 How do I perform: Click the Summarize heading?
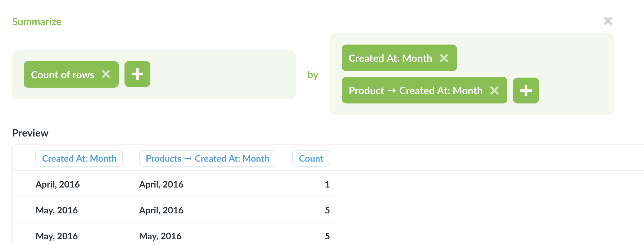pos(37,22)
